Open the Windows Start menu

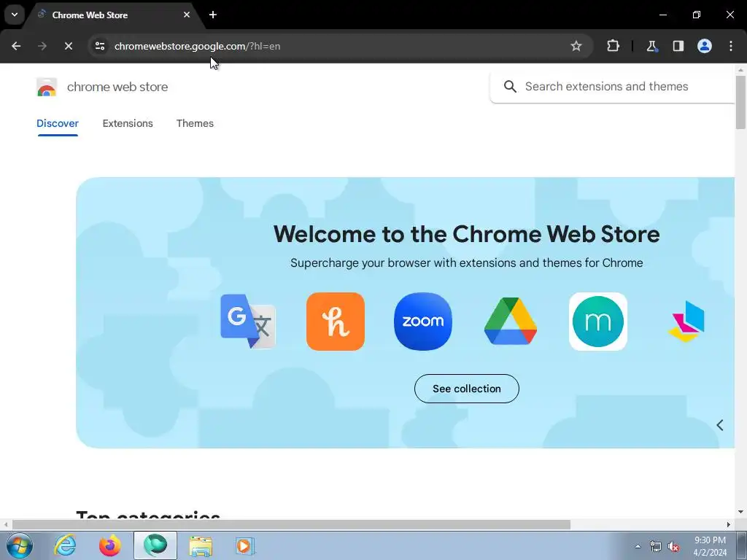pos(20,545)
